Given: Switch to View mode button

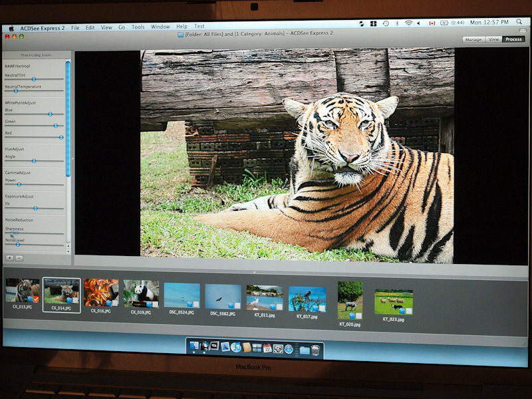Looking at the screenshot, I should coord(493,39).
